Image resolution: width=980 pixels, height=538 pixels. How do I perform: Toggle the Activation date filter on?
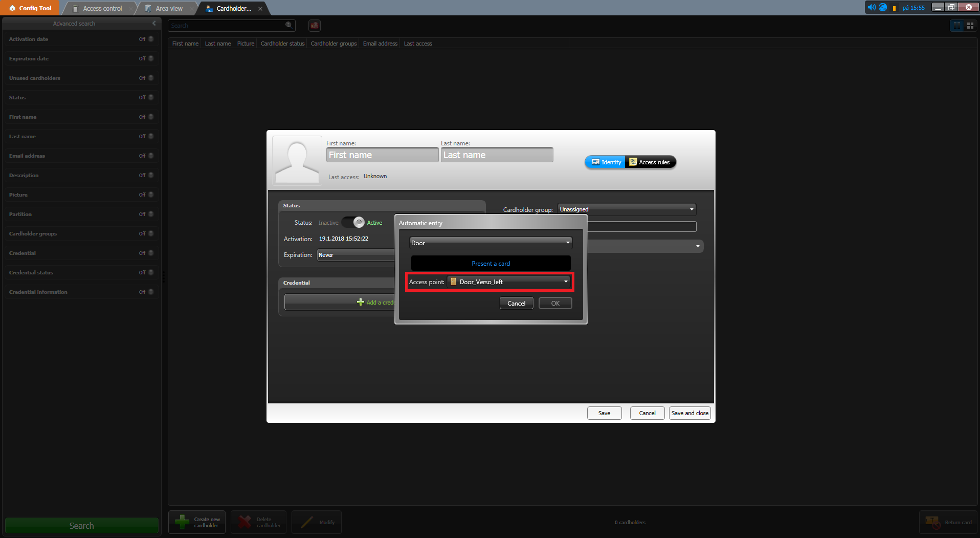coord(150,39)
